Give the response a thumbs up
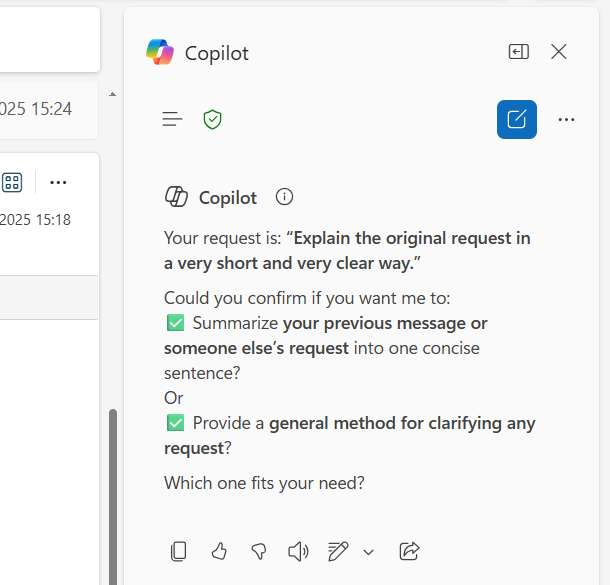Viewport: 610px width, 585px height. 219,551
